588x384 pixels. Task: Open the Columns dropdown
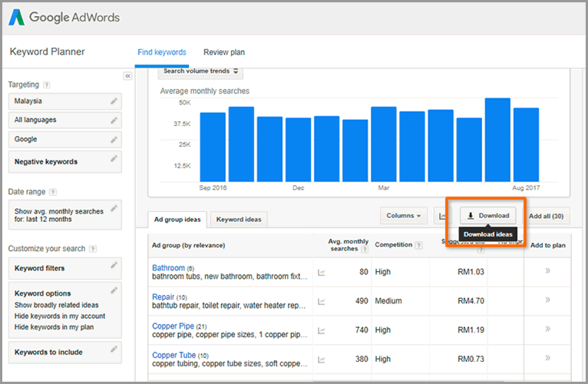tap(404, 216)
